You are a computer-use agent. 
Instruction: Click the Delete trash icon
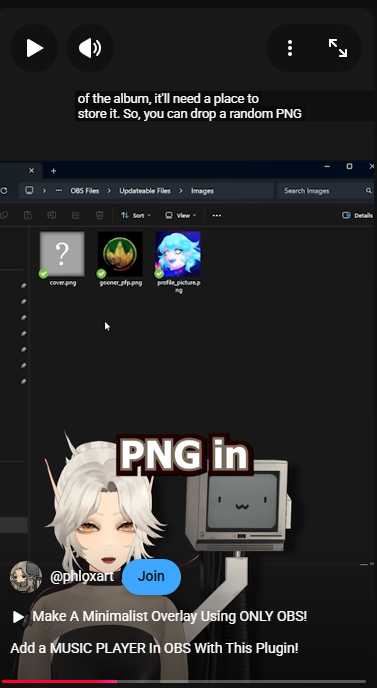point(100,215)
